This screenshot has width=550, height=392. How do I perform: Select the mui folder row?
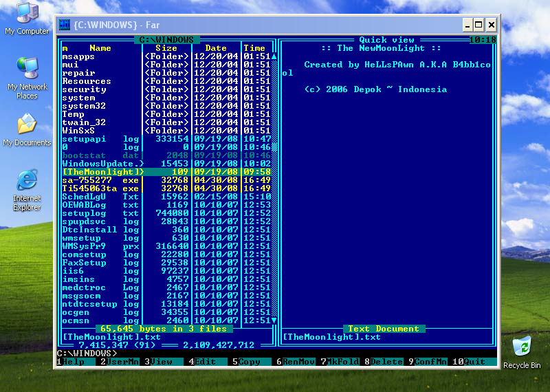[166, 65]
